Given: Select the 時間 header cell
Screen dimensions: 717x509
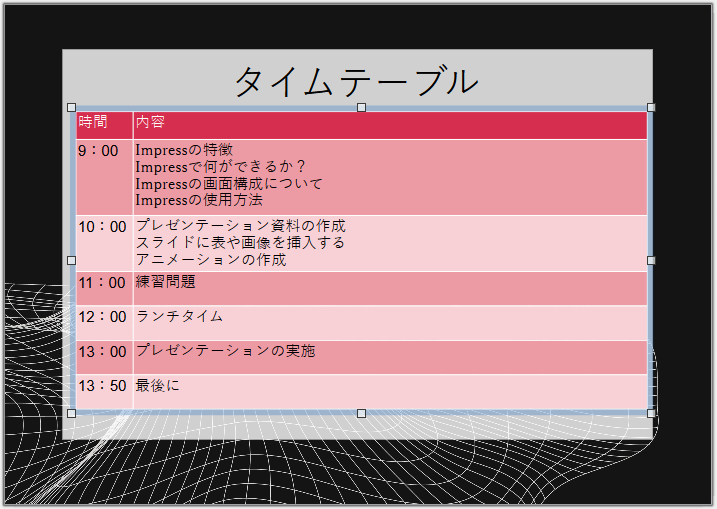Looking at the screenshot, I should [x=104, y=125].
